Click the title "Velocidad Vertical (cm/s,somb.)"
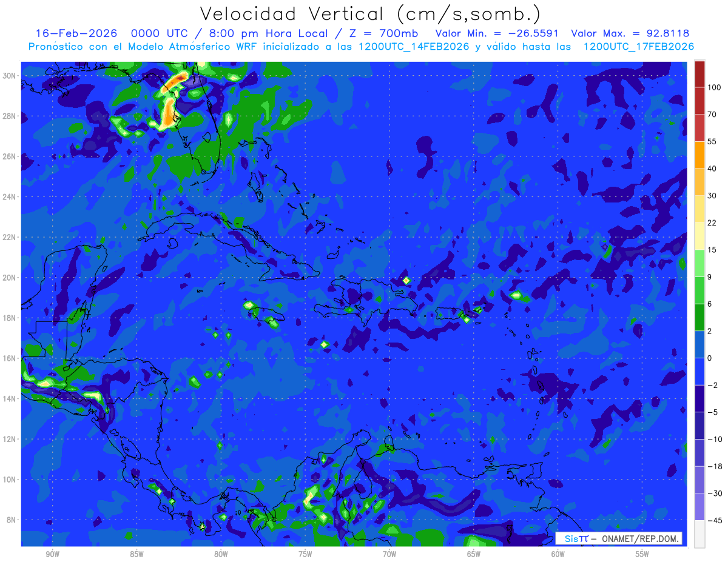 [370, 14]
